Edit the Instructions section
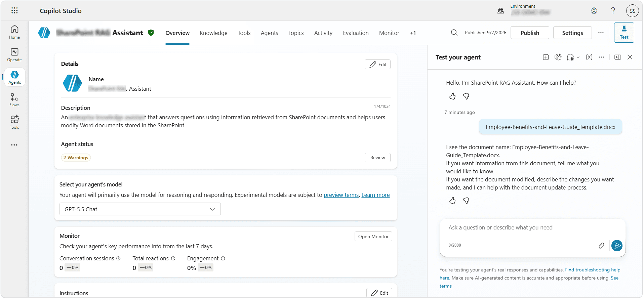The image size is (644, 299). click(379, 293)
